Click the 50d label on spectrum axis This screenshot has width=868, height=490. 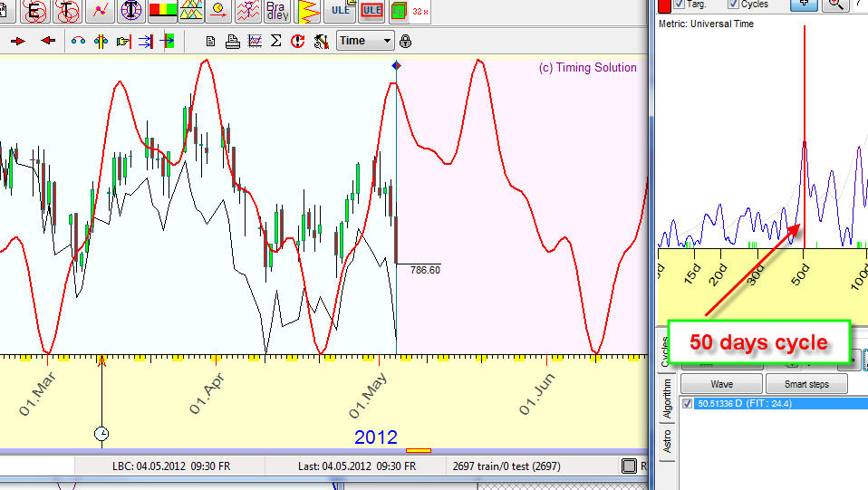tap(800, 274)
